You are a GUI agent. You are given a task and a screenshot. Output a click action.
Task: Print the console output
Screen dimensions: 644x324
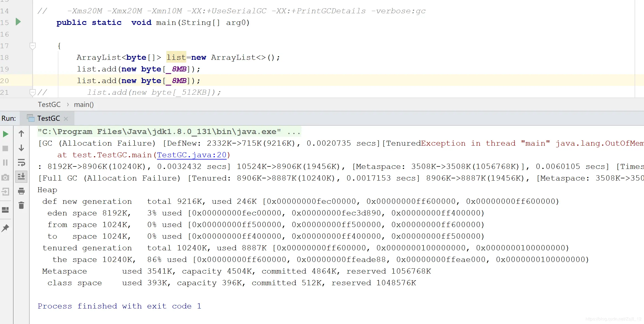coord(21,191)
